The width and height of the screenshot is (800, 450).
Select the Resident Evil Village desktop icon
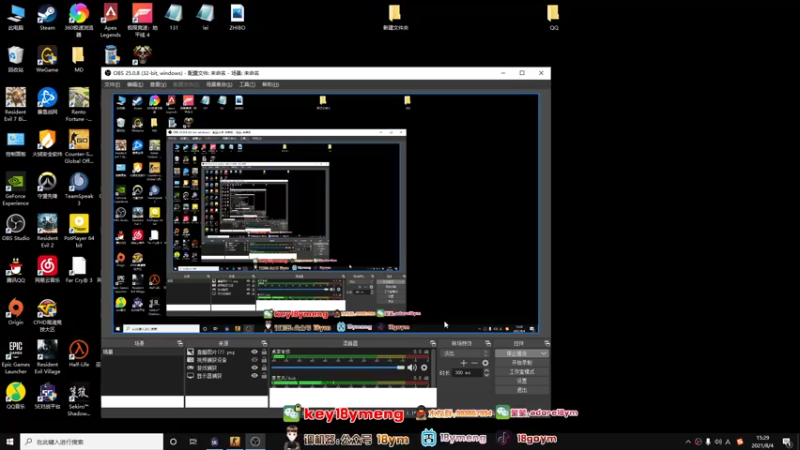(47, 357)
